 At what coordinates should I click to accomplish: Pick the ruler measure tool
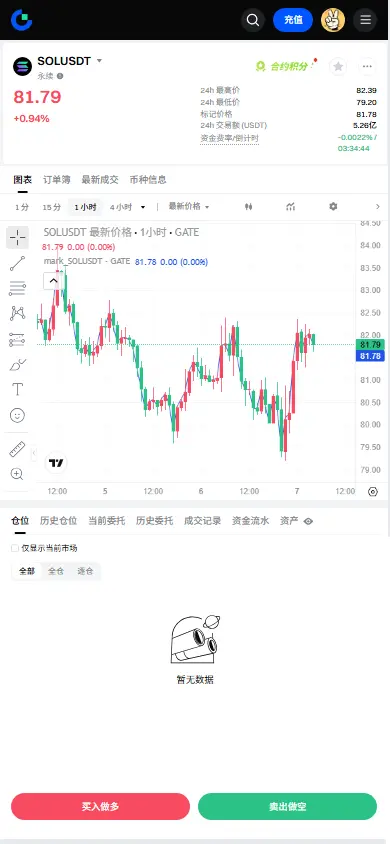click(17, 449)
